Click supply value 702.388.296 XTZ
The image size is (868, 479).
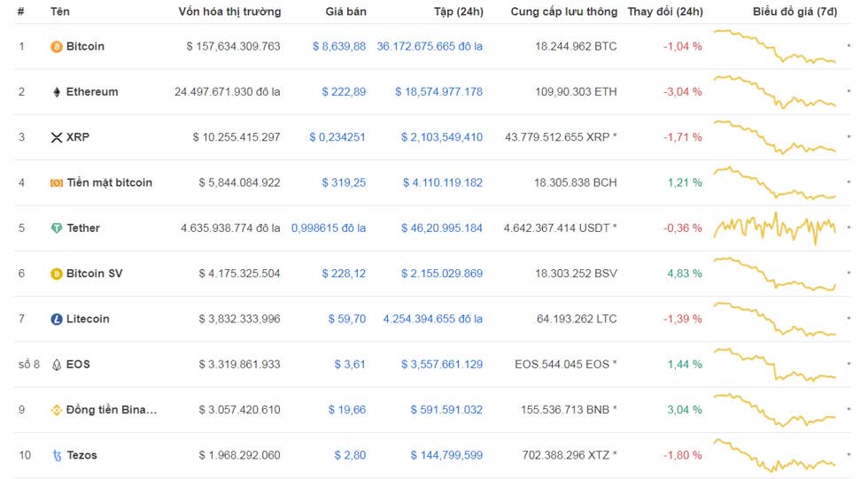[x=570, y=455]
